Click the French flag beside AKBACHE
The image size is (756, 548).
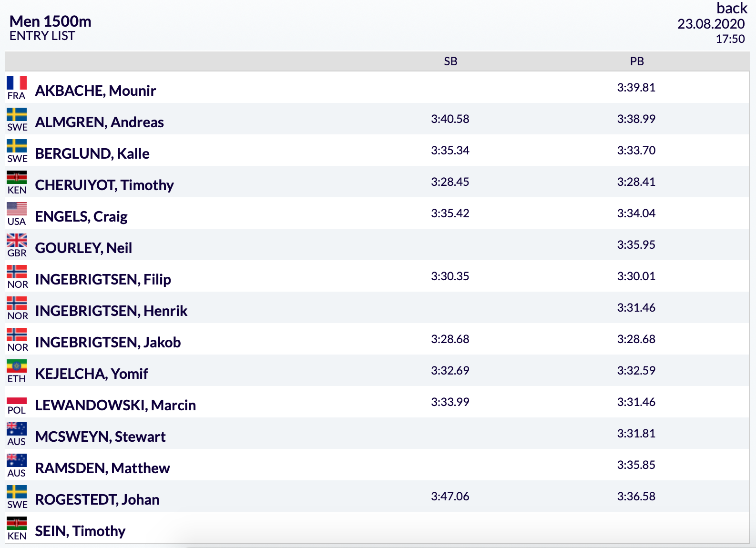tap(17, 83)
